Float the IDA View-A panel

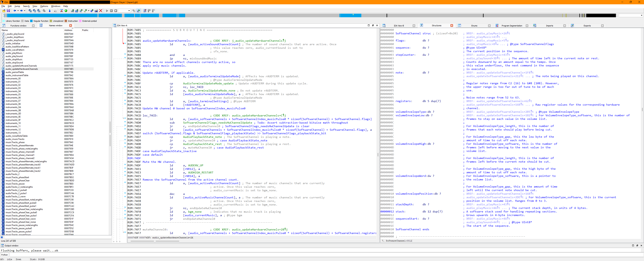(373, 25)
